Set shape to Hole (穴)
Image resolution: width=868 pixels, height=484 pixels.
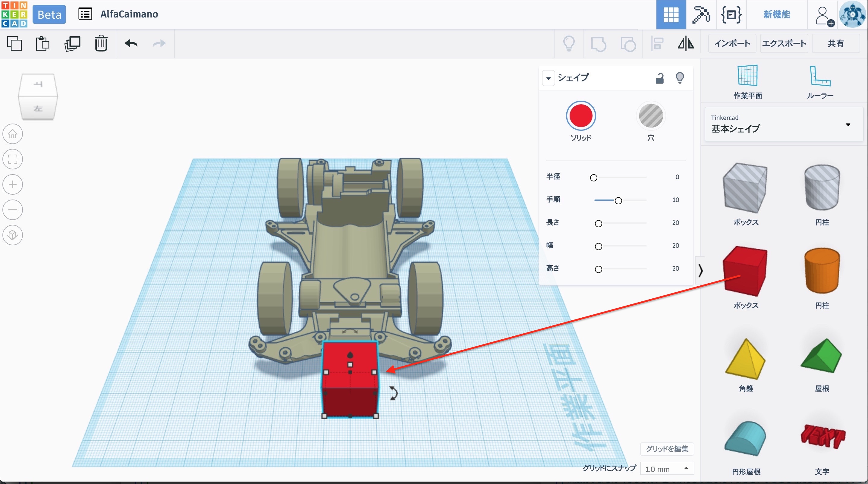[x=651, y=116]
